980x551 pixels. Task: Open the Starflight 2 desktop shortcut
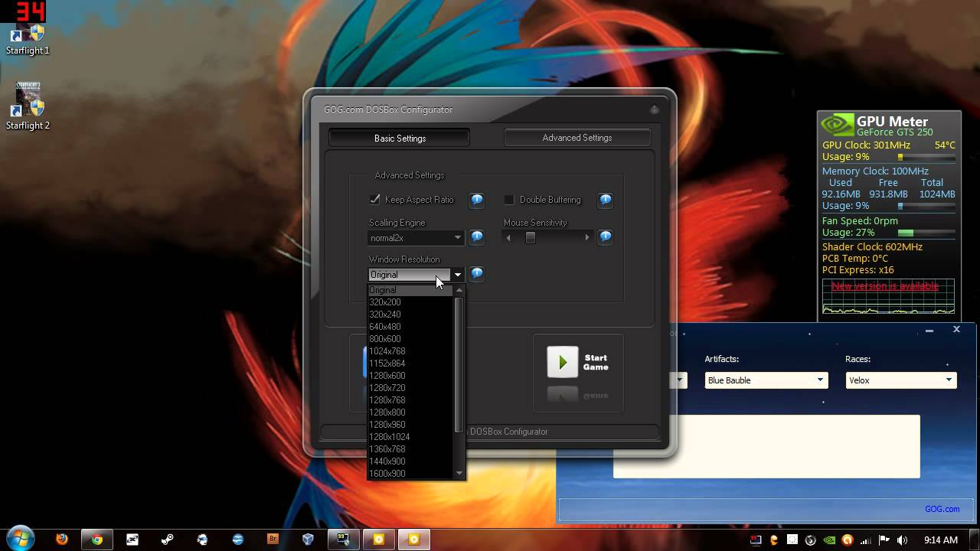tap(28, 106)
